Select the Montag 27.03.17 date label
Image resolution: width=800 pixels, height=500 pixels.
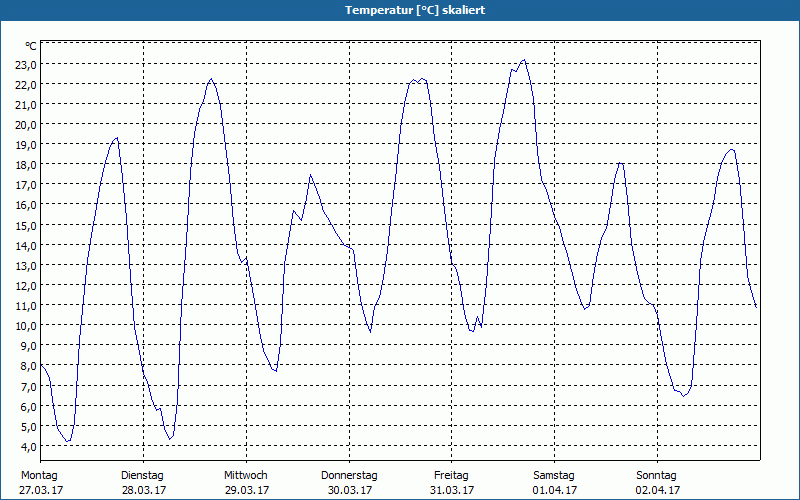click(41, 483)
